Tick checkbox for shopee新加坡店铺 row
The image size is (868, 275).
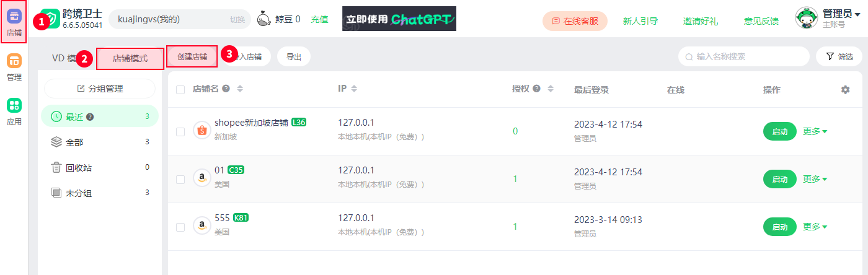180,131
